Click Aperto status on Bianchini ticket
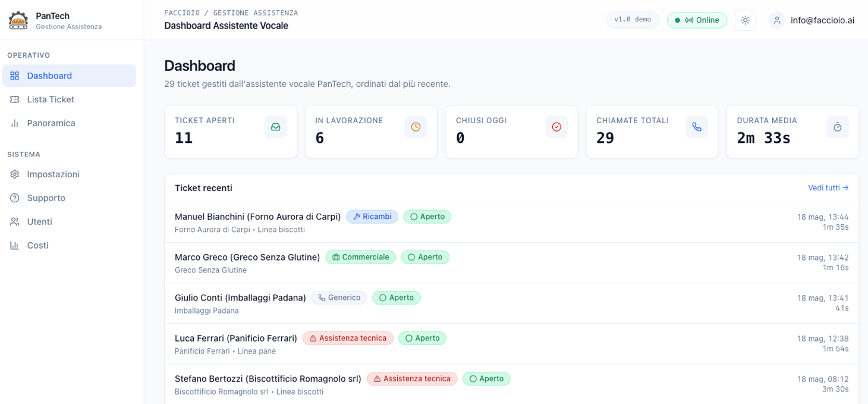 pos(427,217)
